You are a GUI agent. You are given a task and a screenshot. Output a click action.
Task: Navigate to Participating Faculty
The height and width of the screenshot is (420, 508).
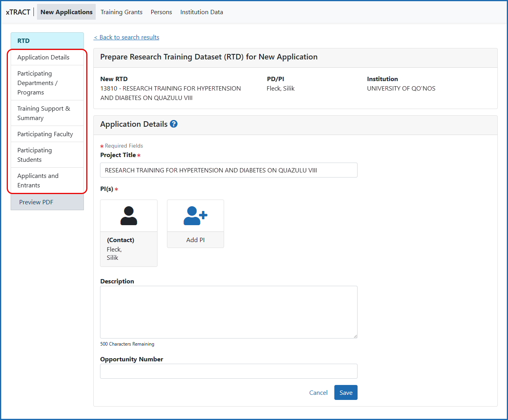click(x=45, y=134)
